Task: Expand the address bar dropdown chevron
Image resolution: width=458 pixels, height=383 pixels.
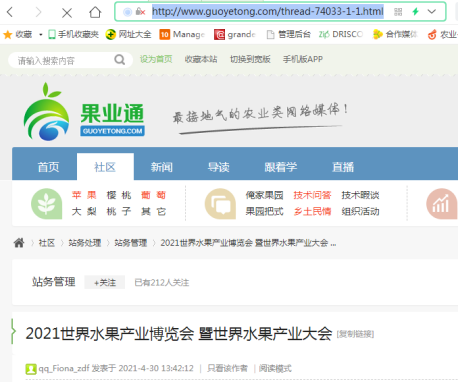Action: 432,12
